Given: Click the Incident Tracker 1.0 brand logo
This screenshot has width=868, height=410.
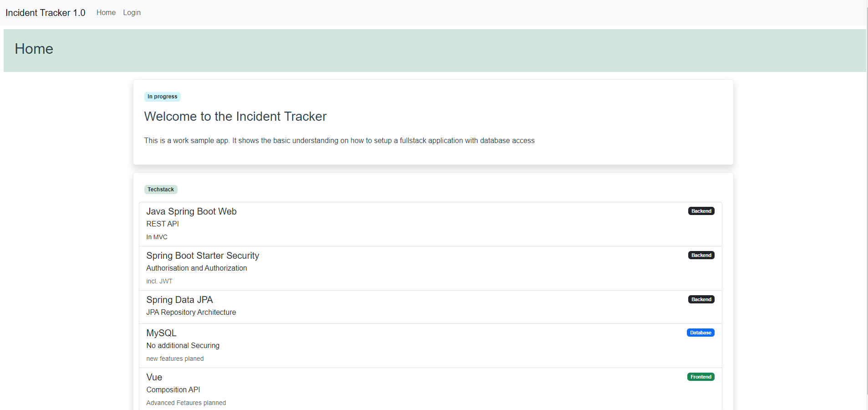Looking at the screenshot, I should (x=45, y=13).
